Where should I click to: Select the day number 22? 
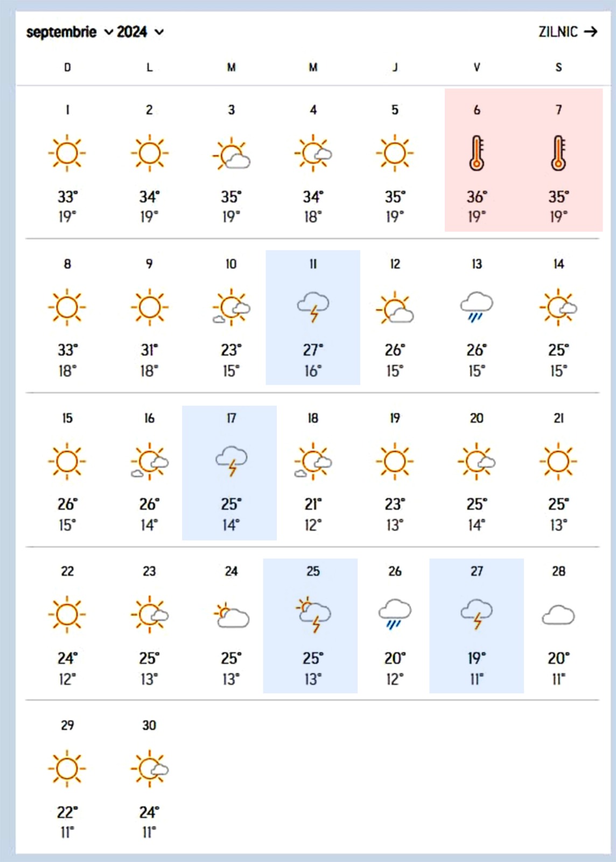[x=67, y=571]
